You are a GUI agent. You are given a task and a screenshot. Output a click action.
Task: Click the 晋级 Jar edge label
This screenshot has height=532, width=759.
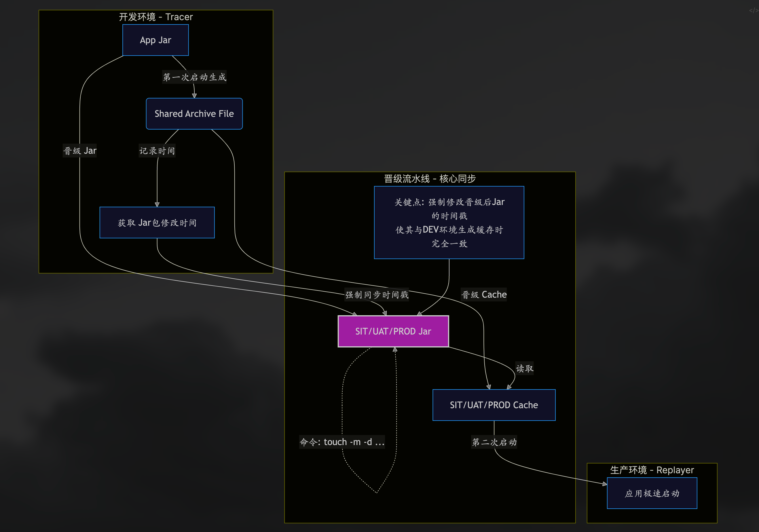coord(80,151)
